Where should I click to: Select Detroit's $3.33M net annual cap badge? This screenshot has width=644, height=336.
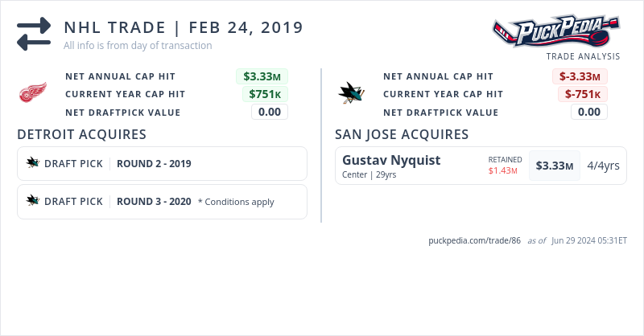(x=262, y=76)
